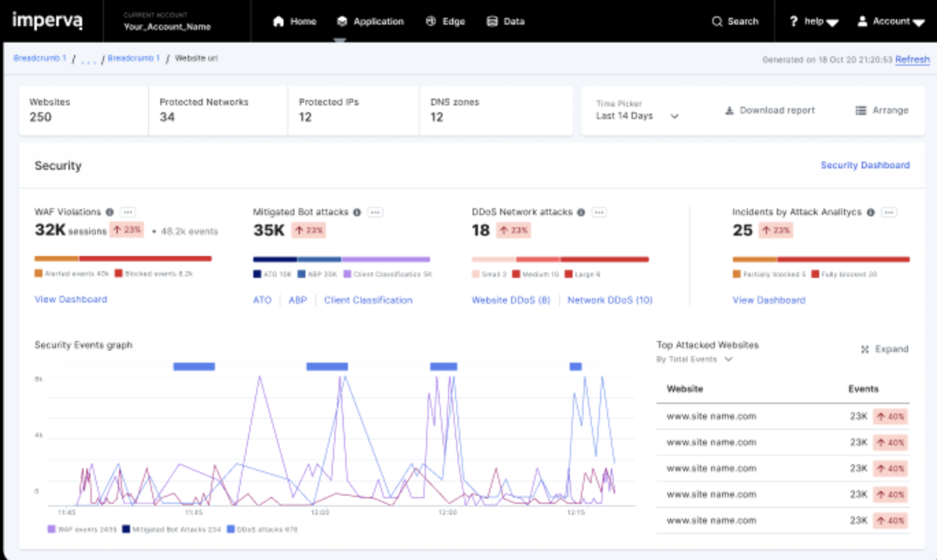937x560 pixels.
Task: Open more options for Mitigated Bot attacks
Action: coord(375,212)
